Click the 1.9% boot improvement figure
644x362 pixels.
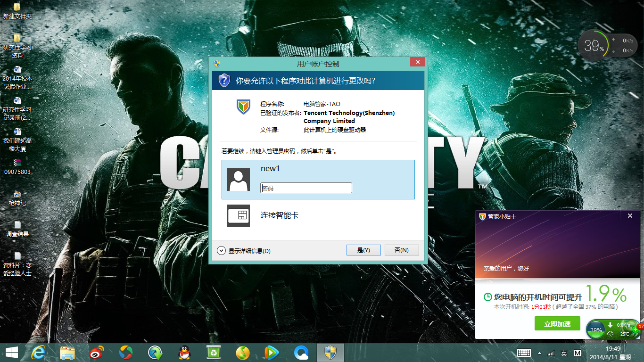(x=606, y=295)
